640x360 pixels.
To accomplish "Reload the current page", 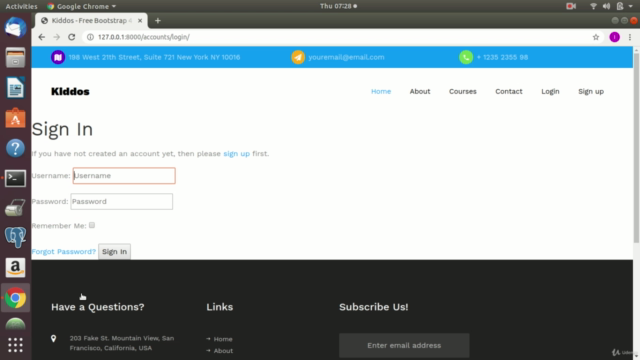I will (71, 37).
